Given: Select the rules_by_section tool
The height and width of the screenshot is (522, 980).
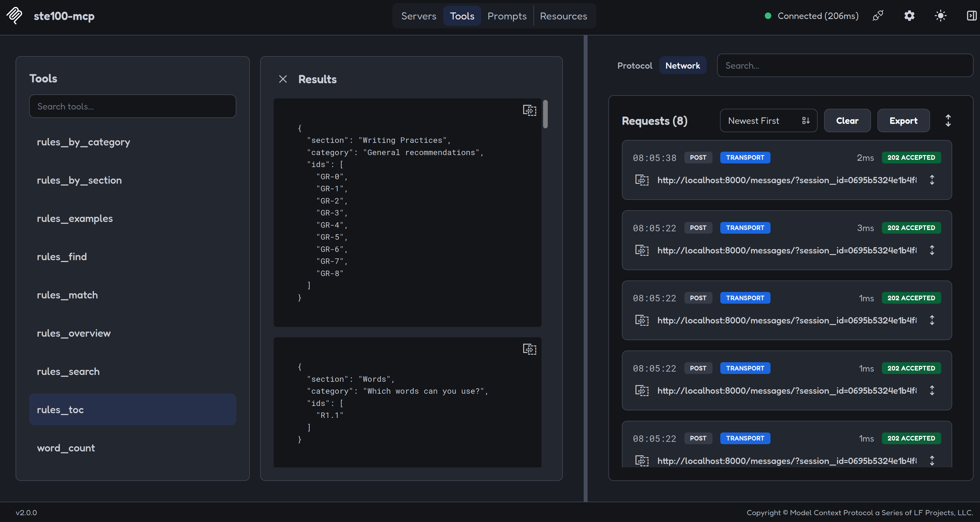Looking at the screenshot, I should [132, 180].
